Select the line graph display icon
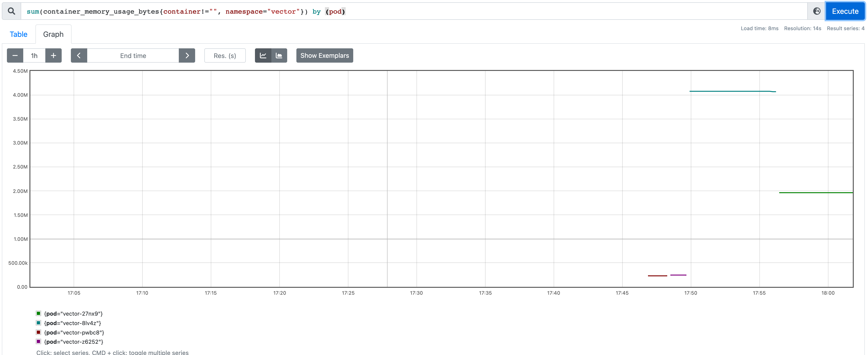This screenshot has width=868, height=355. 263,55
